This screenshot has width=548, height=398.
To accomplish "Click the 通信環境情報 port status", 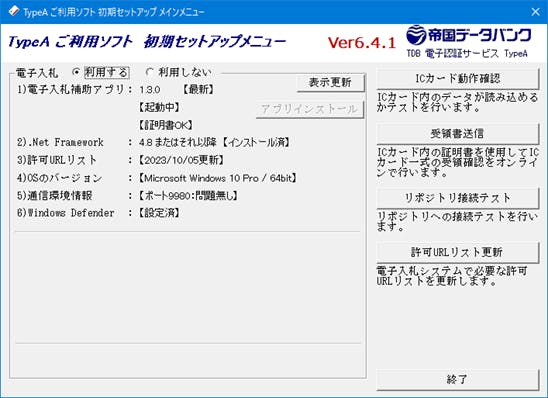I will tap(188, 195).
